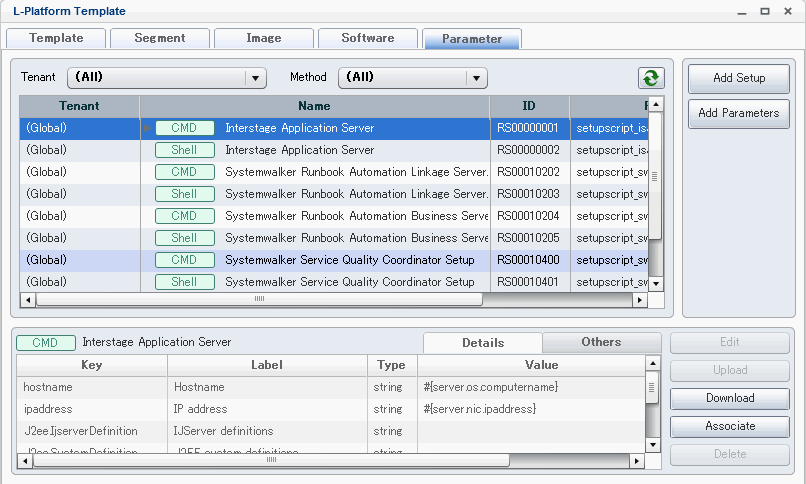Click the setup list horizontal scrollbar thumb

pos(259,299)
